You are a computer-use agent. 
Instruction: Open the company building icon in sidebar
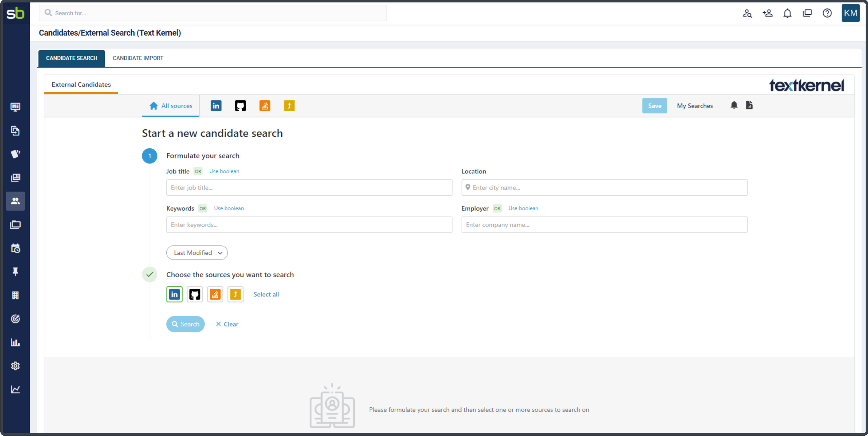click(x=15, y=295)
